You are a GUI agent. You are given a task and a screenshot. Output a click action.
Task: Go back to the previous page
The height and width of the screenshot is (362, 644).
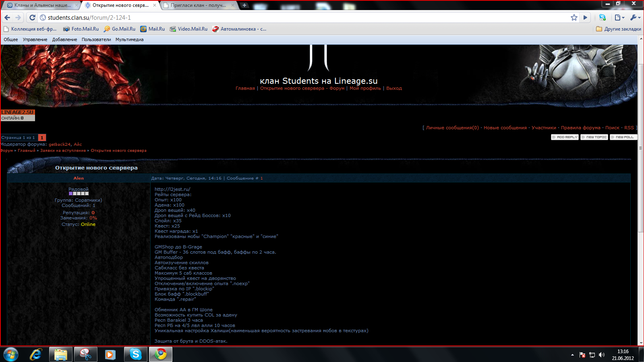[x=7, y=18]
